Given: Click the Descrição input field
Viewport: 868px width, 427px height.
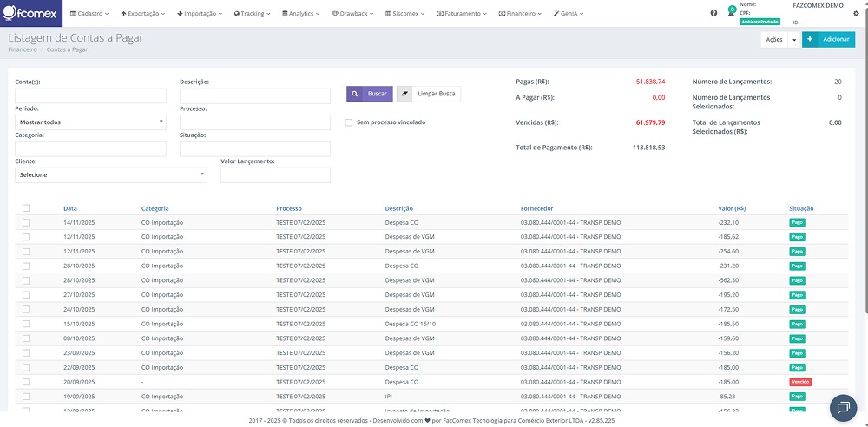Looking at the screenshot, I should (254, 95).
